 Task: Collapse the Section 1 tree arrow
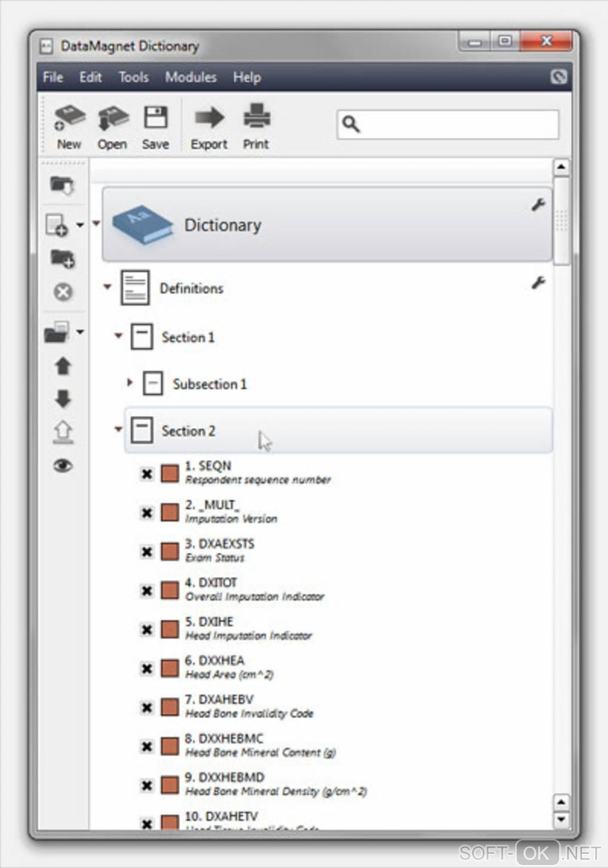[118, 336]
